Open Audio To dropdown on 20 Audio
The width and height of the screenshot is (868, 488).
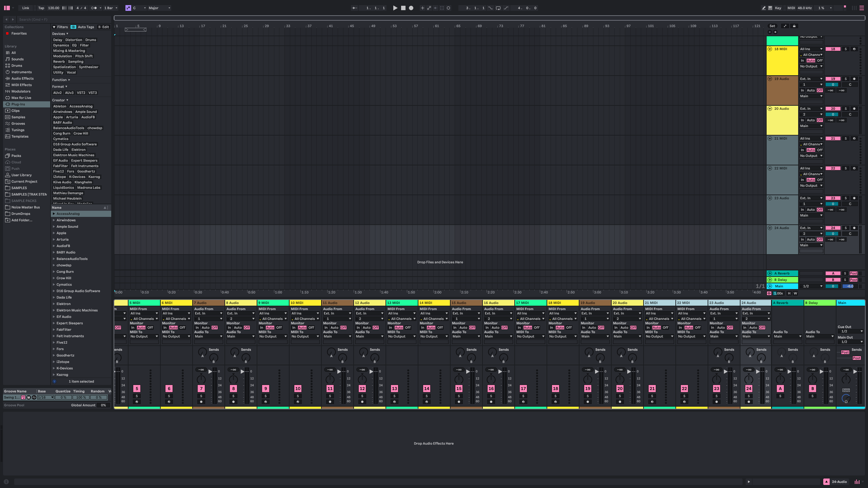click(x=627, y=336)
